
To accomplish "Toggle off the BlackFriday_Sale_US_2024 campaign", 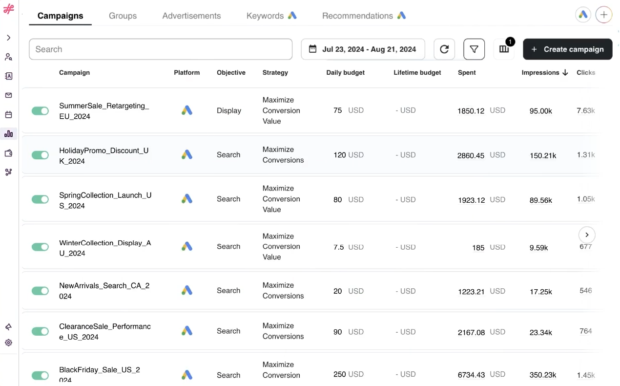I will [40, 375].
